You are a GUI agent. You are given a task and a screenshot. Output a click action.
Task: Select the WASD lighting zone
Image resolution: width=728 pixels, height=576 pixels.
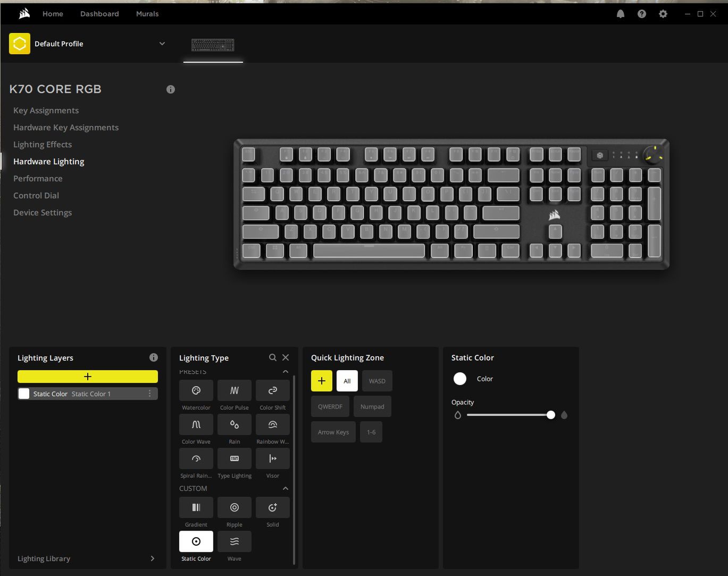377,381
